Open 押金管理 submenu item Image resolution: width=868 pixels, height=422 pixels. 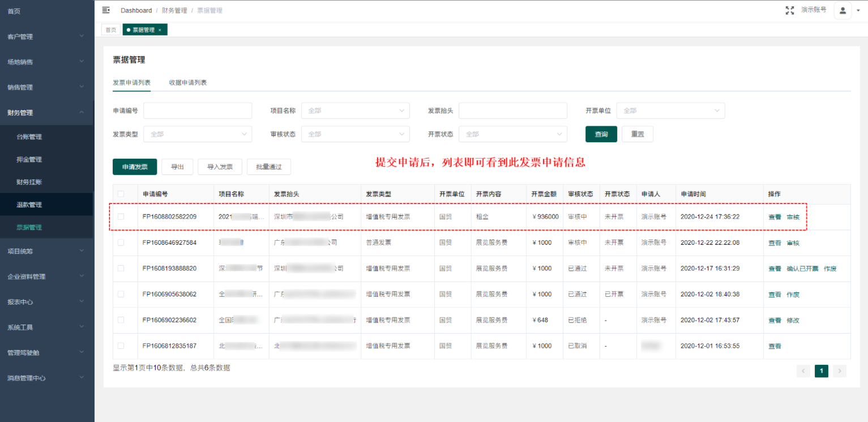tap(47, 159)
